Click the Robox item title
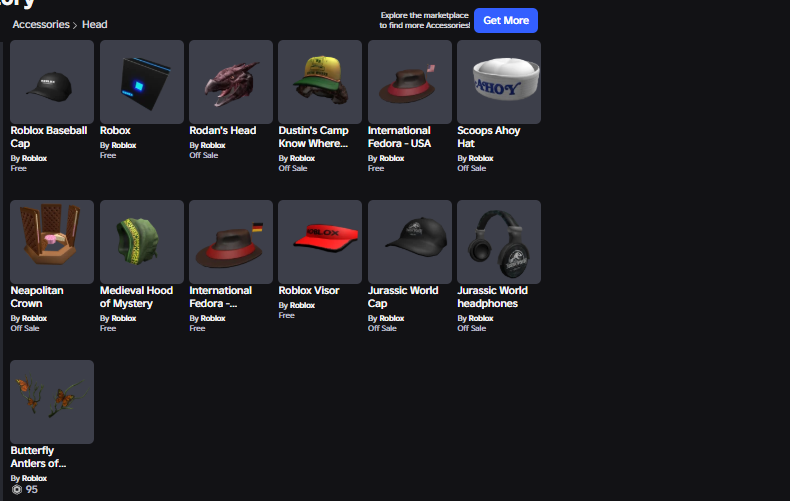The width and height of the screenshot is (790, 501). (115, 131)
